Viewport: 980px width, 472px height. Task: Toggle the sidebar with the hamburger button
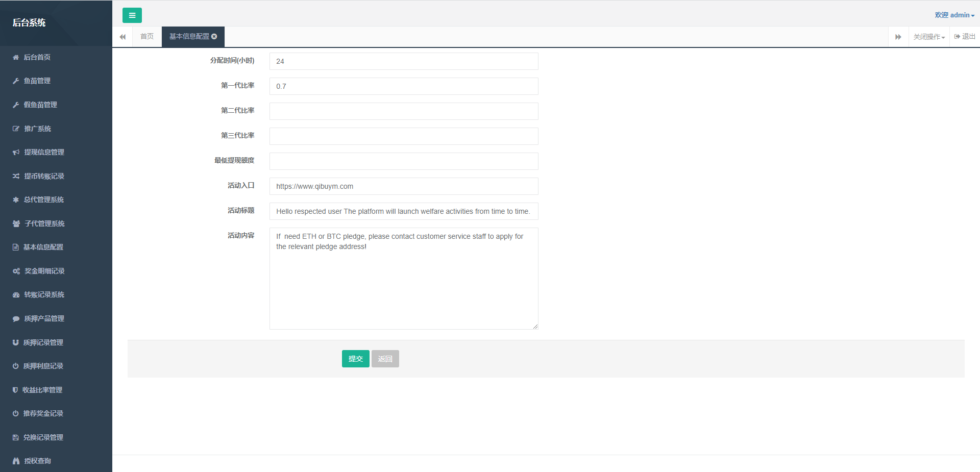coord(132,15)
